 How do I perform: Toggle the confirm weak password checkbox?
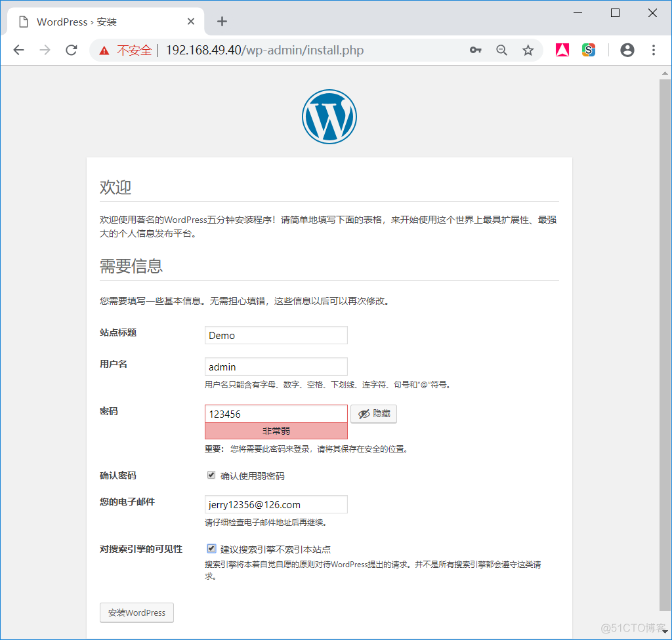[x=211, y=475]
